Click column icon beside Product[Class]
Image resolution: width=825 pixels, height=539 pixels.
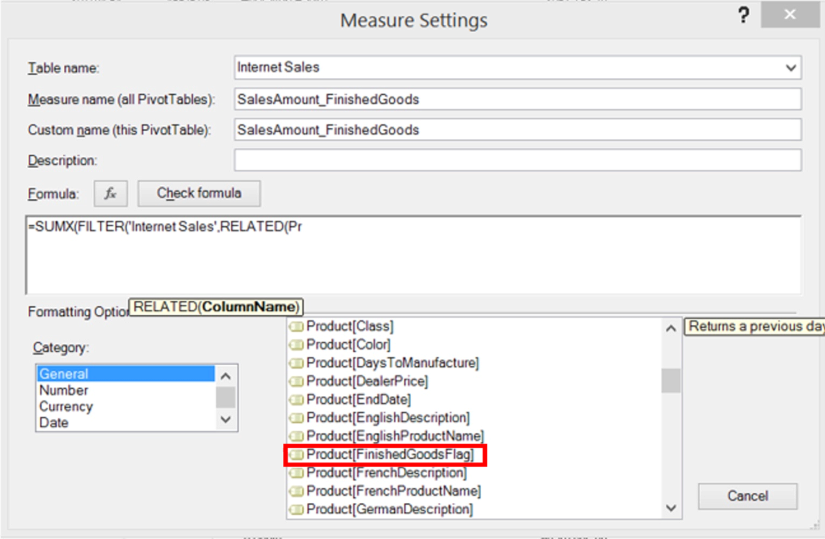click(x=296, y=327)
